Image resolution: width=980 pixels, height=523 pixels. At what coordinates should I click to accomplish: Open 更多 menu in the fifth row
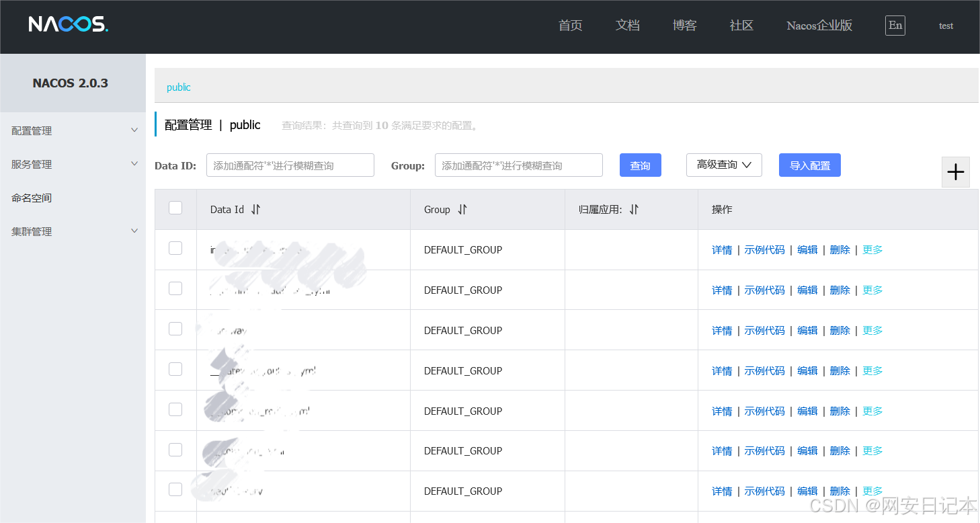[872, 411]
